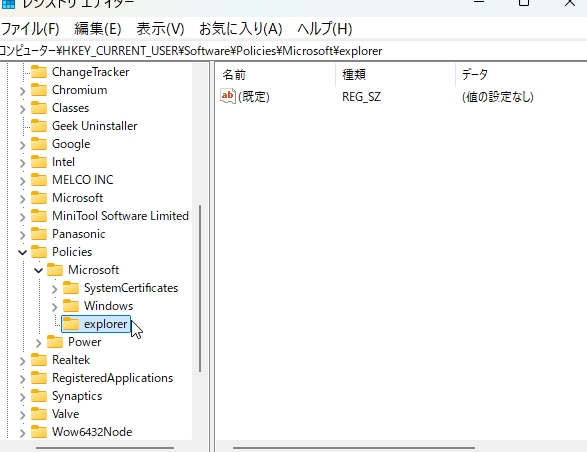Select the ChangeTracker folder icon

pos(39,72)
